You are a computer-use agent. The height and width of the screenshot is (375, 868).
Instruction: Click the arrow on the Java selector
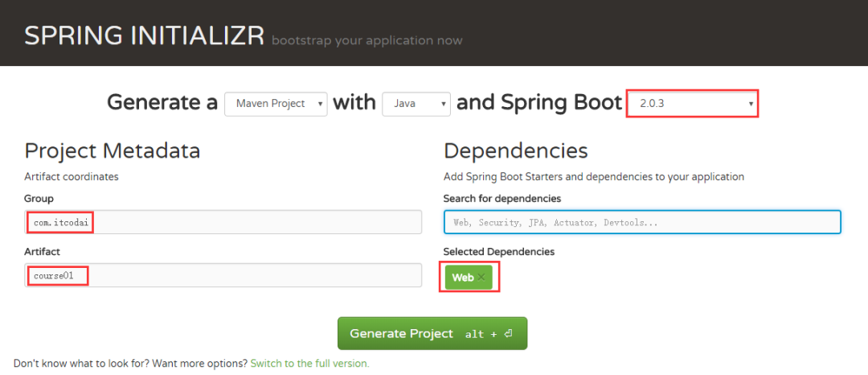click(x=444, y=104)
